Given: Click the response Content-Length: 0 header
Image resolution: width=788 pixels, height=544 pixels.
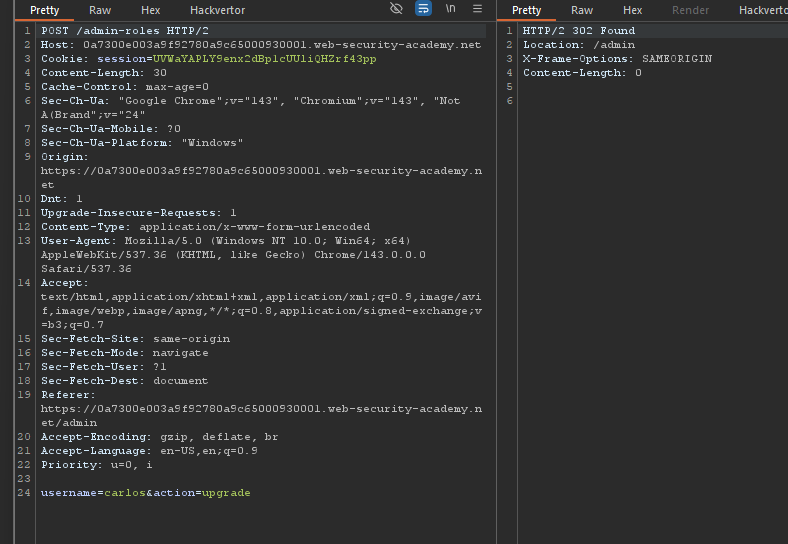Looking at the screenshot, I should coord(582,73).
